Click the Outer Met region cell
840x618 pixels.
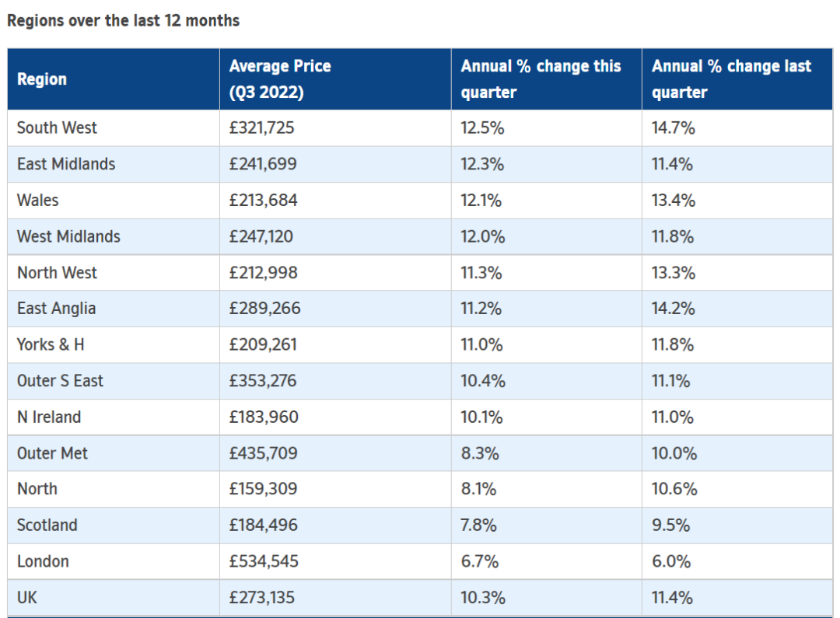tap(52, 454)
